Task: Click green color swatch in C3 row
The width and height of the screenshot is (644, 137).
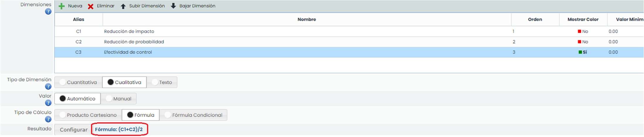Action: pyautogui.click(x=580, y=52)
